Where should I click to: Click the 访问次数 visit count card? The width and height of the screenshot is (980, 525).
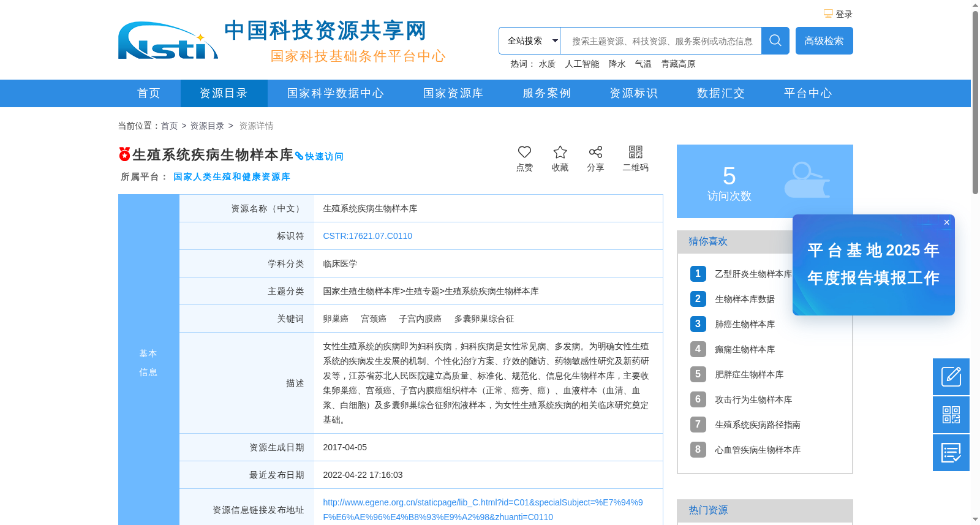tap(765, 181)
